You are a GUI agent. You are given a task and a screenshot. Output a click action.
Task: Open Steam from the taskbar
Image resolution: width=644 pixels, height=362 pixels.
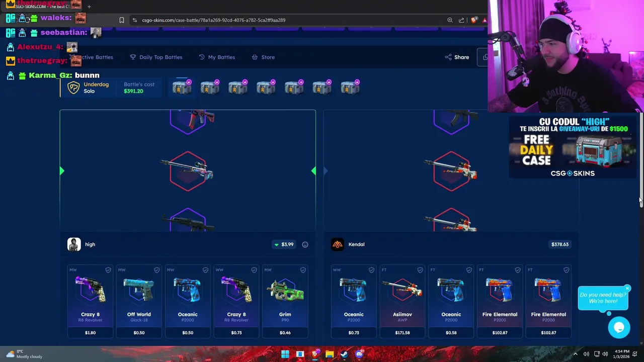pos(344,354)
